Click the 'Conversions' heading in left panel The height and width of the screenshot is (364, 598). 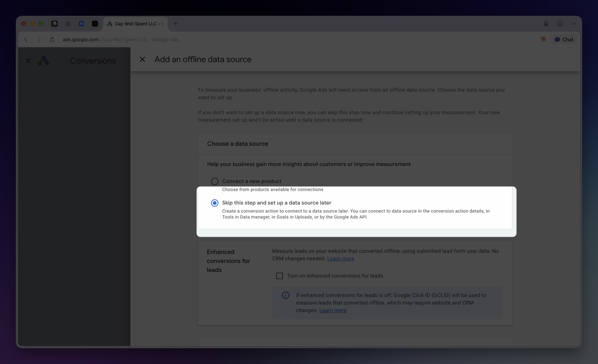click(x=93, y=61)
